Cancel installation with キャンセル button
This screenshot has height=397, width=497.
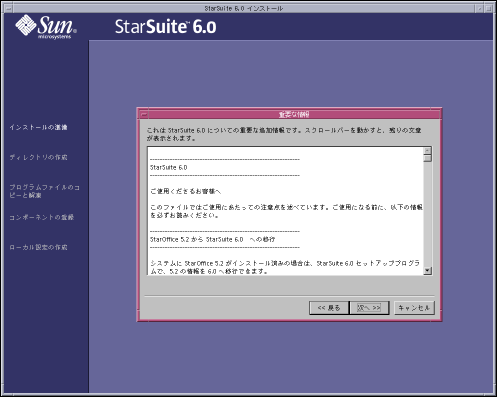click(x=414, y=308)
